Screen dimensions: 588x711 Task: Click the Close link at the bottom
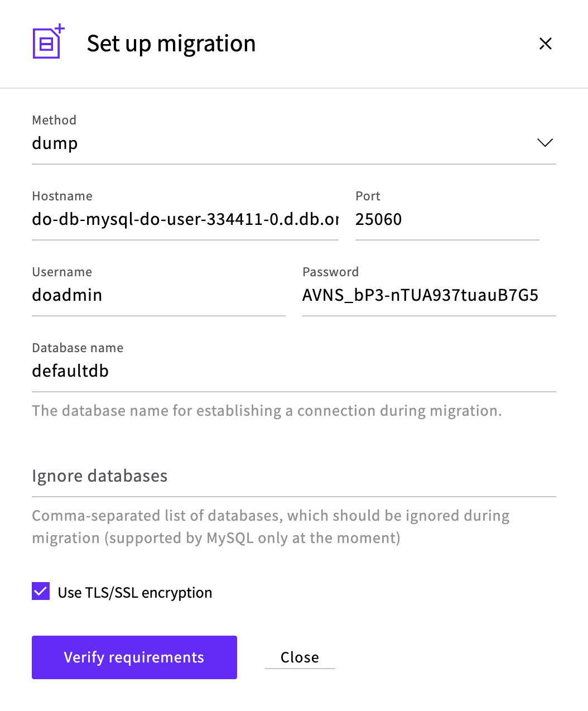[300, 657]
